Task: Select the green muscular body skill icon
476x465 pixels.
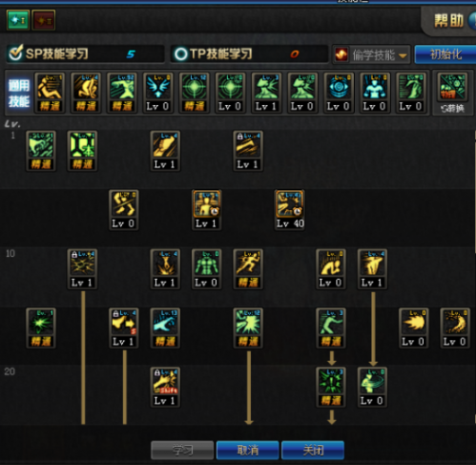Action: pyautogui.click(x=207, y=269)
